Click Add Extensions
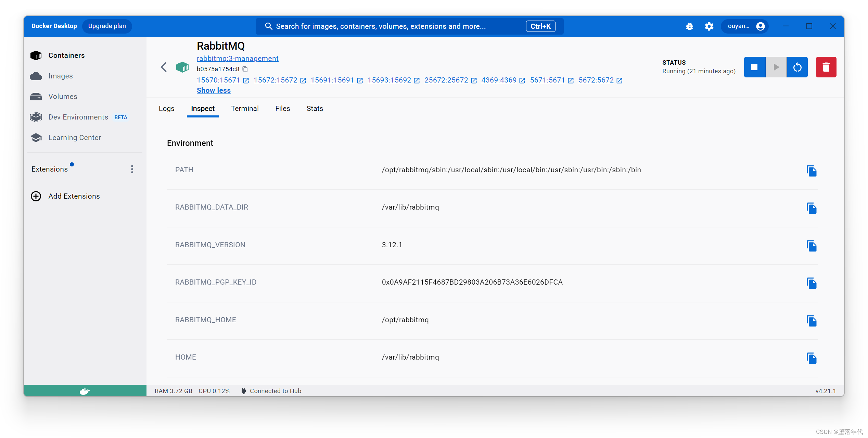This screenshot has height=438, width=868. pos(65,196)
